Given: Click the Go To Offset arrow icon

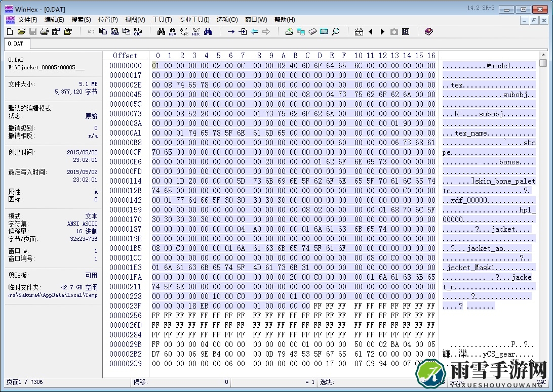Looking at the screenshot, I should coord(231,32).
